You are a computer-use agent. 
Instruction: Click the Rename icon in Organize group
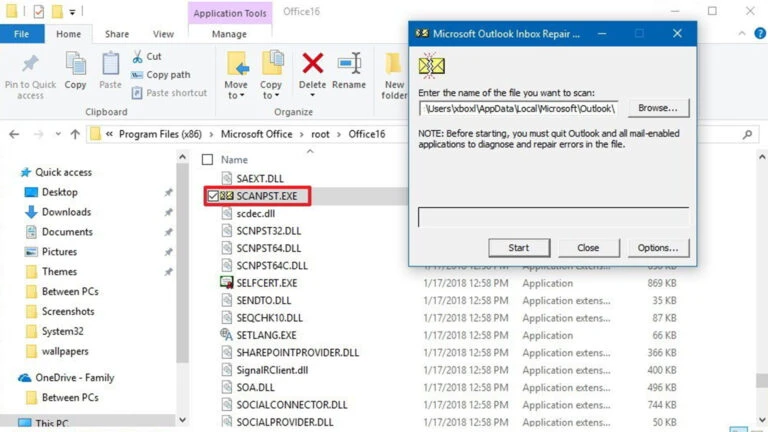(349, 66)
